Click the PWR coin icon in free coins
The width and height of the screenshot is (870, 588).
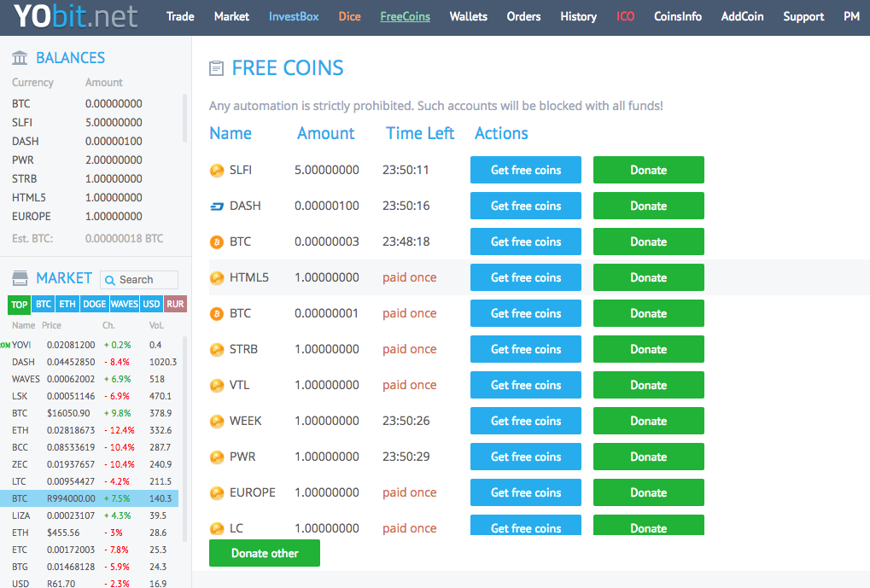(x=217, y=457)
